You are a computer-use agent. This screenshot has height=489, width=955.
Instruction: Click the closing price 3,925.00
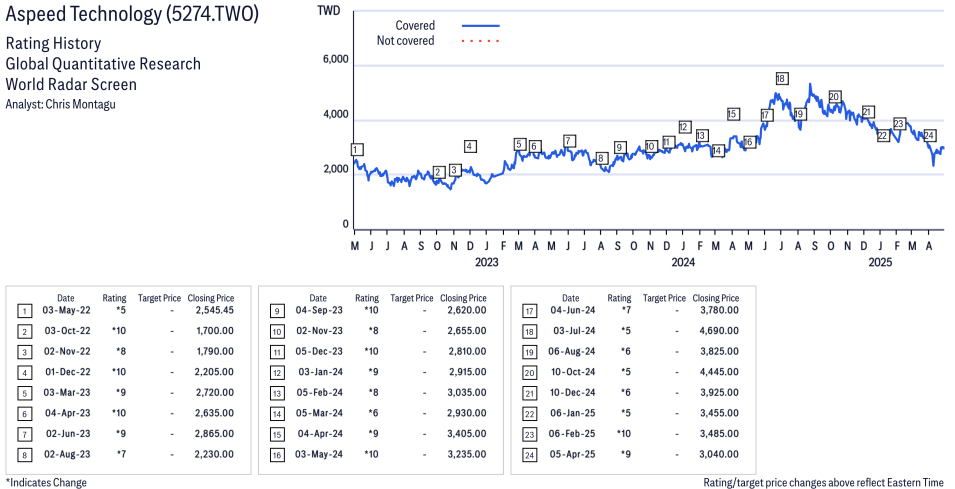click(x=719, y=393)
